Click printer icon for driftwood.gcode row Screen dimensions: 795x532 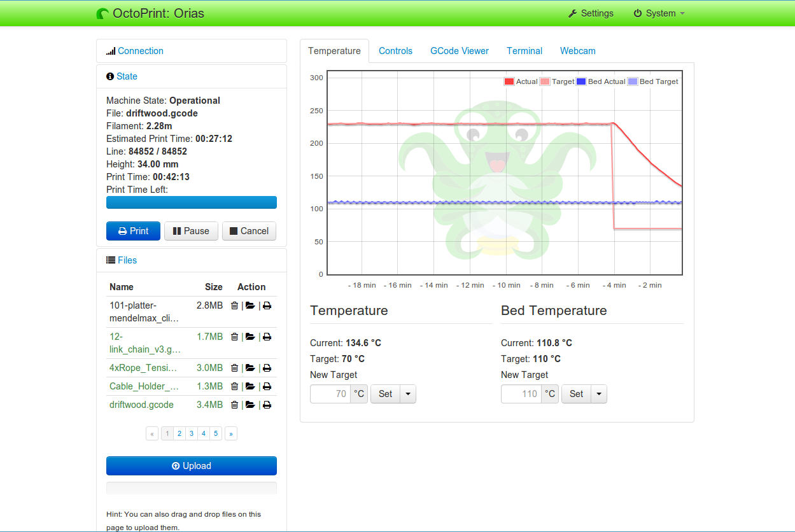coord(267,405)
